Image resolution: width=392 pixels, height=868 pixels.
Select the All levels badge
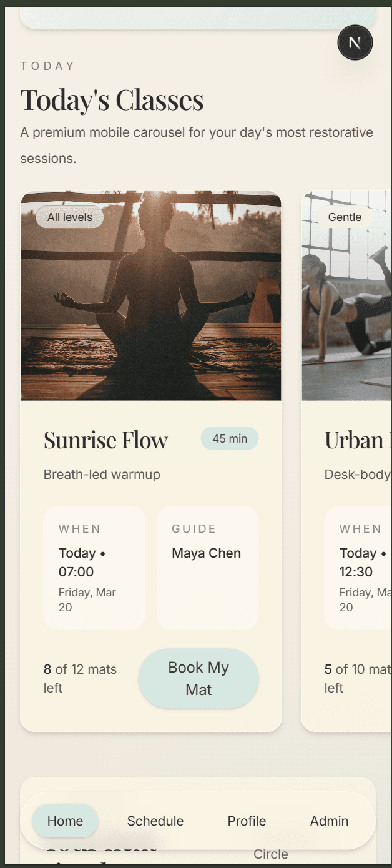tap(70, 217)
